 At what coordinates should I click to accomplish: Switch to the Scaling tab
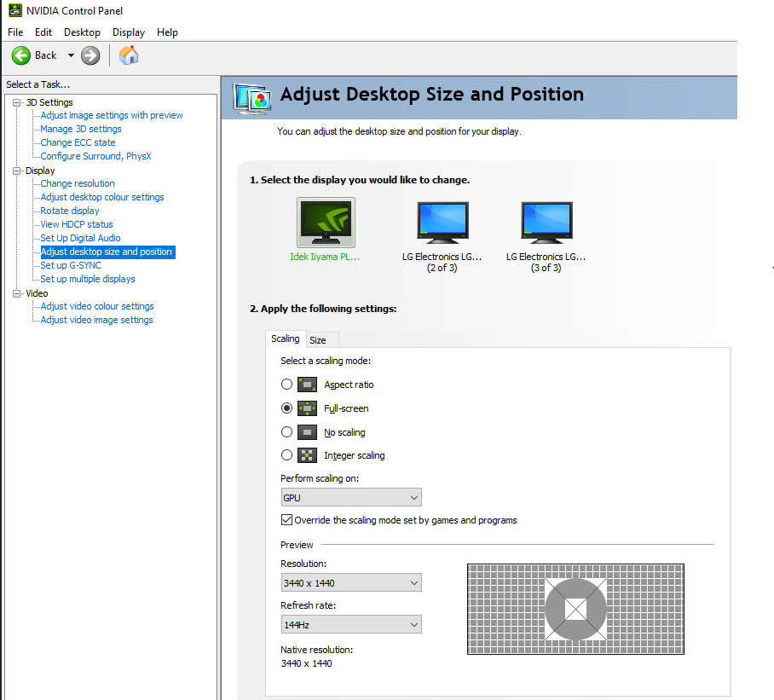(286, 338)
